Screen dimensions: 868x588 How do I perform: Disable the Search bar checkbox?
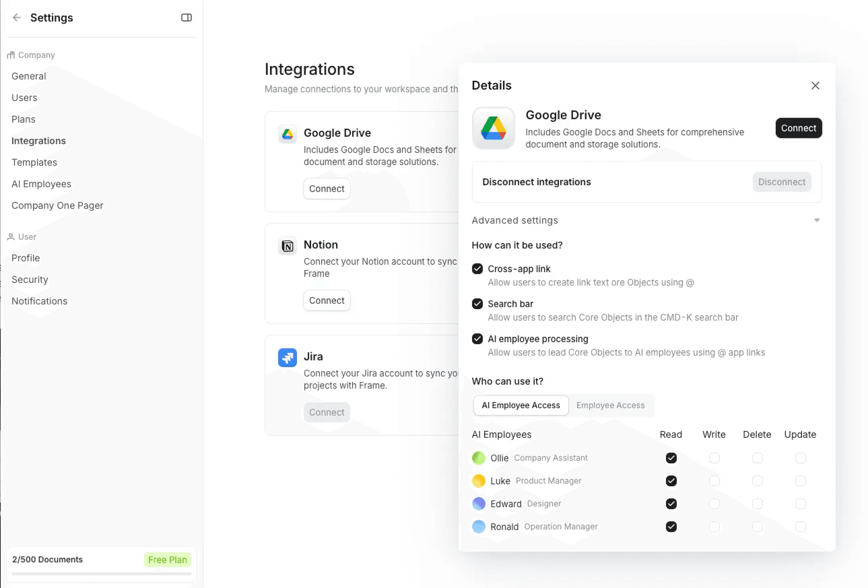[x=477, y=304]
